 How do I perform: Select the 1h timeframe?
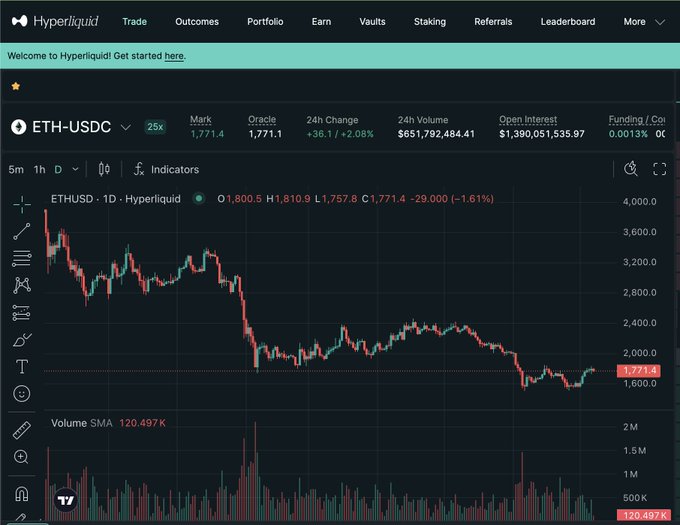(x=39, y=170)
